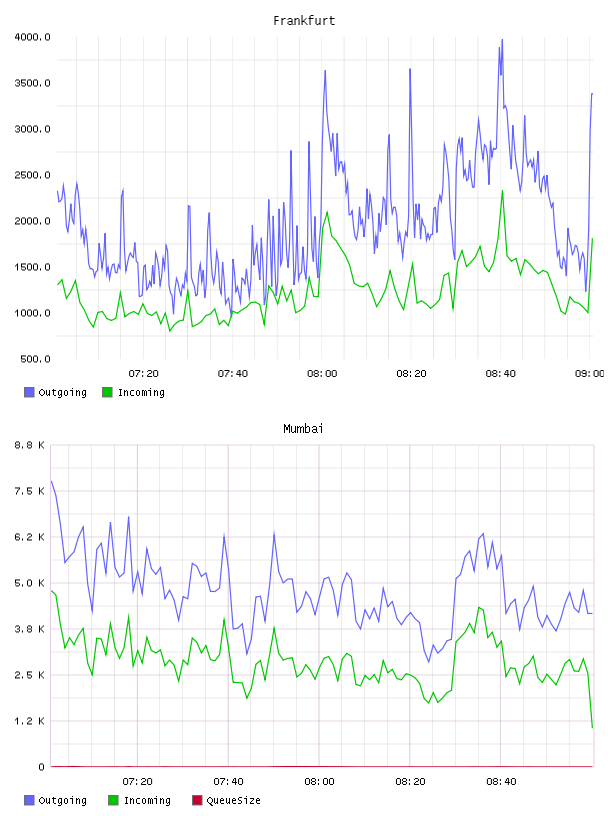Screen dimensions: 608x816
Task: Click the 09:00 time label on Frankfurt chart
Action: 590,374
